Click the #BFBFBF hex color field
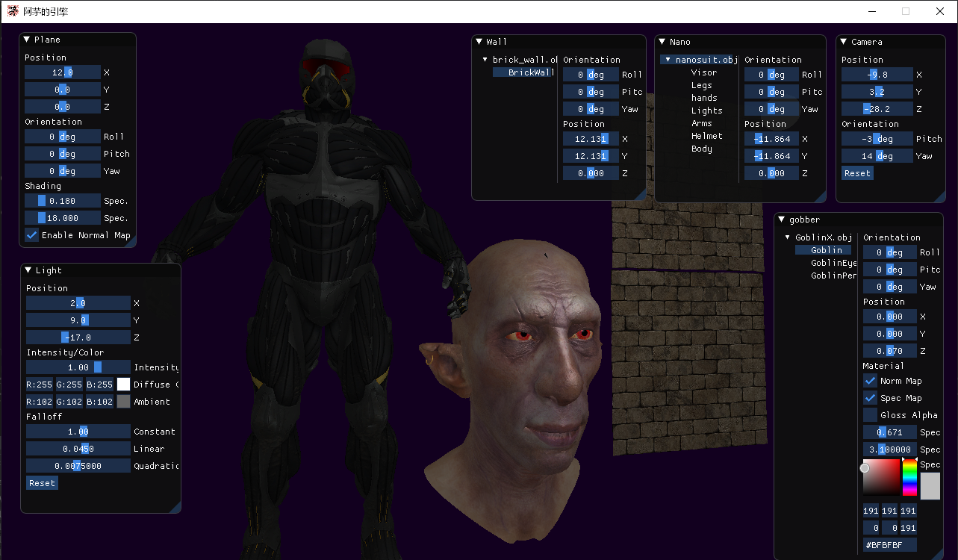 [x=889, y=545]
